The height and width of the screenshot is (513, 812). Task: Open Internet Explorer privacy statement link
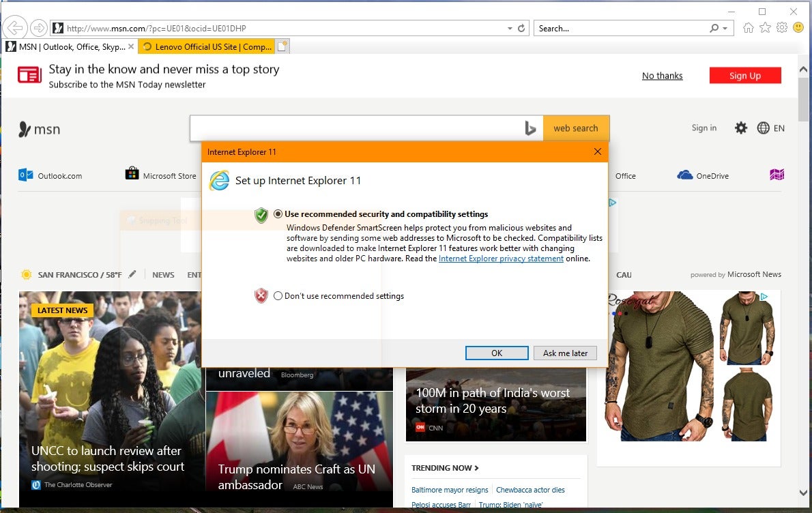[x=501, y=259]
